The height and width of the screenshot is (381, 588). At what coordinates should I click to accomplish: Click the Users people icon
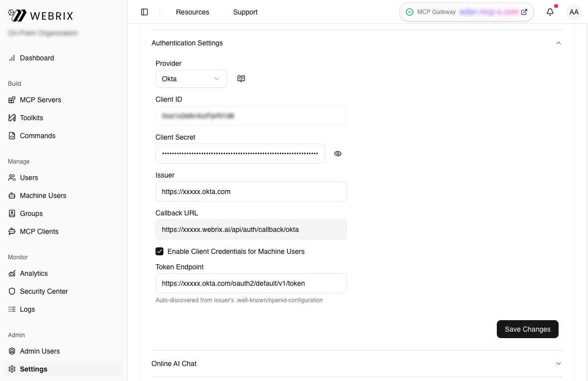12,178
